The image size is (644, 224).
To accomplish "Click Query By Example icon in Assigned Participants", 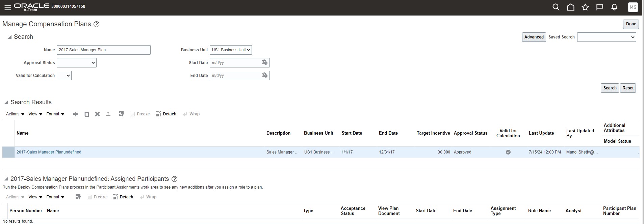I will 78,197.
